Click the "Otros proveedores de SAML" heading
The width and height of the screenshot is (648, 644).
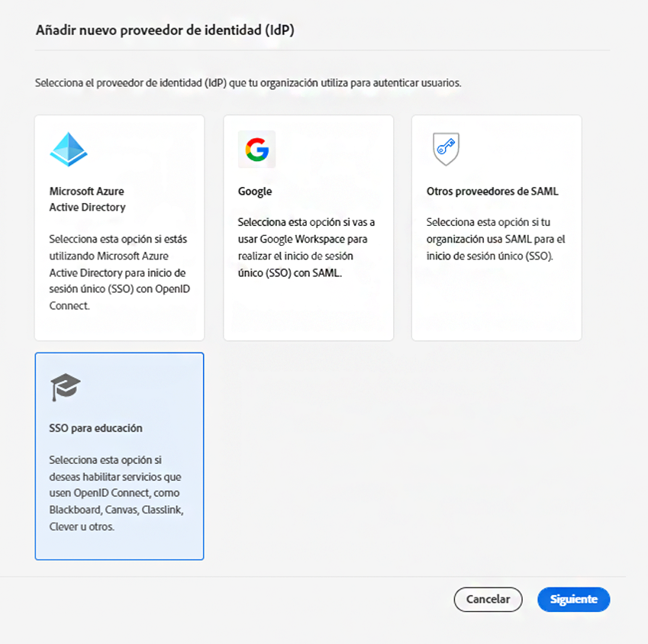pyautogui.click(x=492, y=192)
